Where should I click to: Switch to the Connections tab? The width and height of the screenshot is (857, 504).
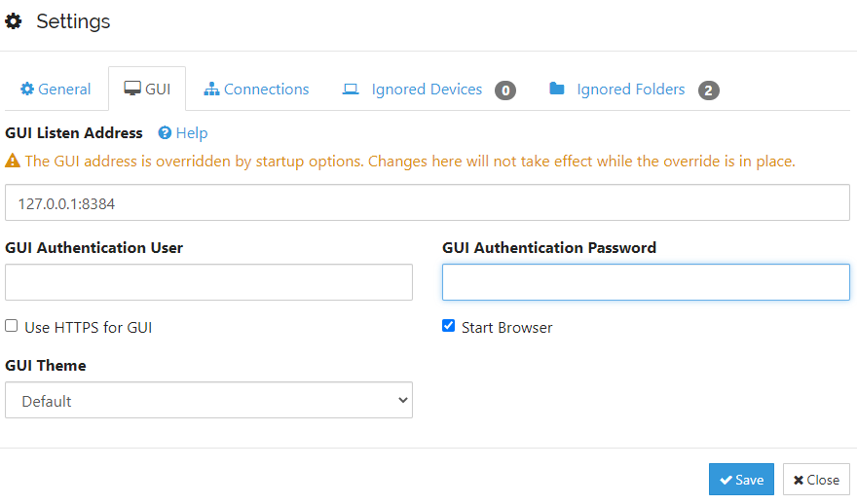click(256, 89)
